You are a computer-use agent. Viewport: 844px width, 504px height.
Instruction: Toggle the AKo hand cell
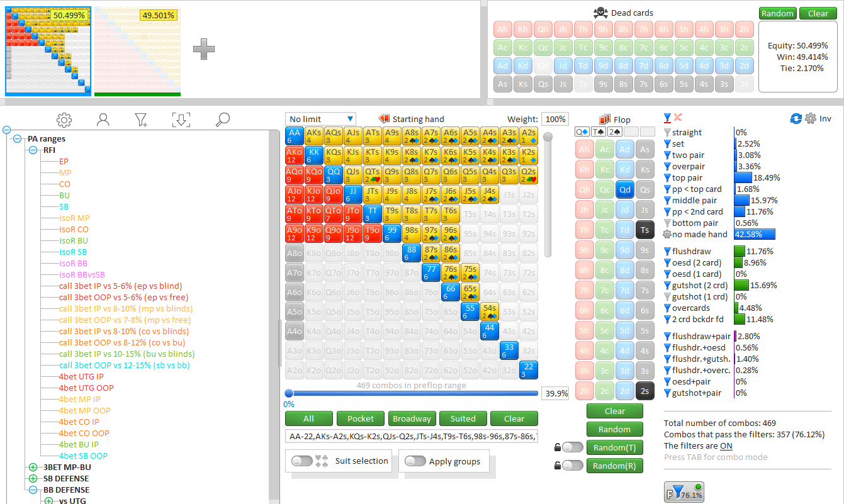pos(294,156)
